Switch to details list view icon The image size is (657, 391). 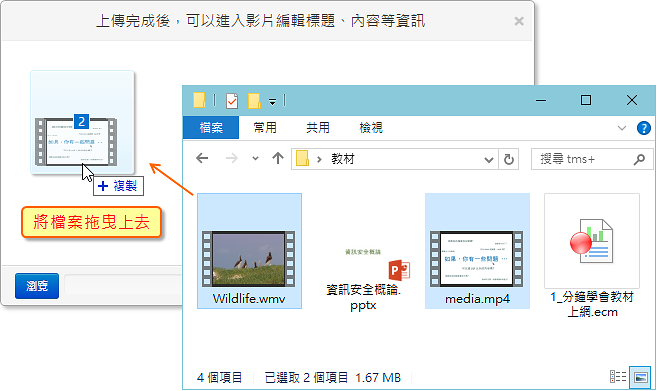tap(618, 377)
